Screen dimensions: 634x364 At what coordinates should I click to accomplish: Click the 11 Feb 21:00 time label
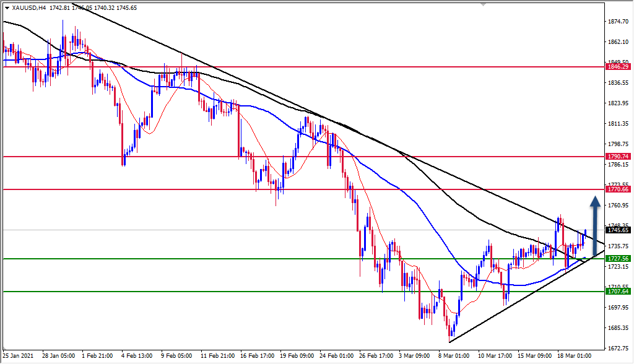[x=217, y=356]
